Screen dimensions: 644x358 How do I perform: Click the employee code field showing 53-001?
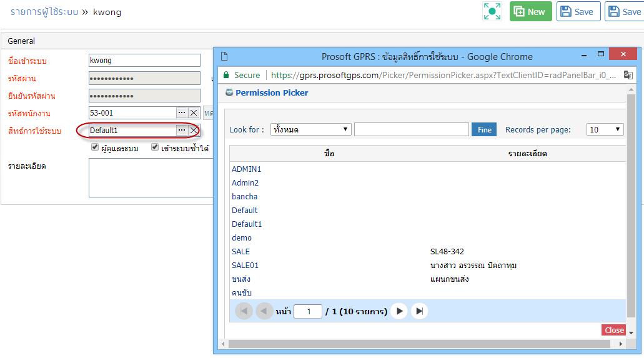pos(132,112)
